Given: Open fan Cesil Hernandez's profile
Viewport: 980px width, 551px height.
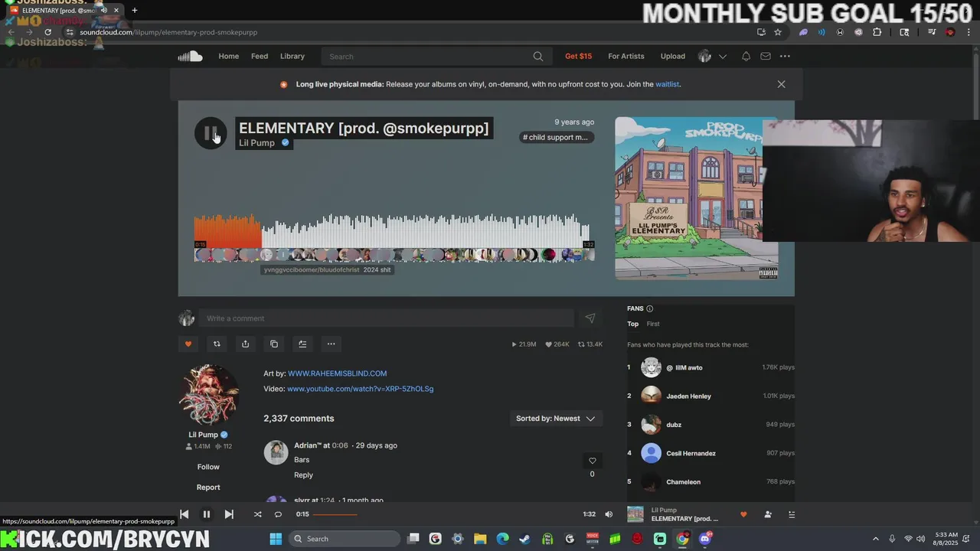Looking at the screenshot, I should click(691, 453).
